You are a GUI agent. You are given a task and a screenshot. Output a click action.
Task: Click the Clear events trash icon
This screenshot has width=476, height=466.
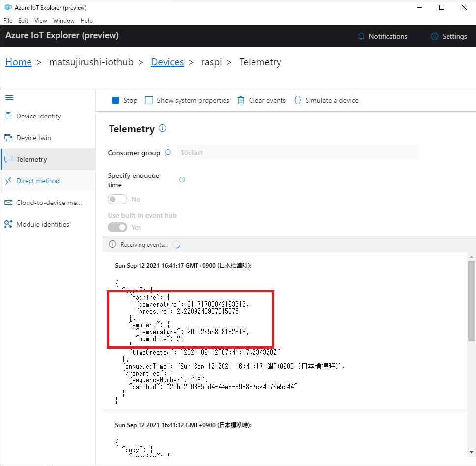(241, 100)
